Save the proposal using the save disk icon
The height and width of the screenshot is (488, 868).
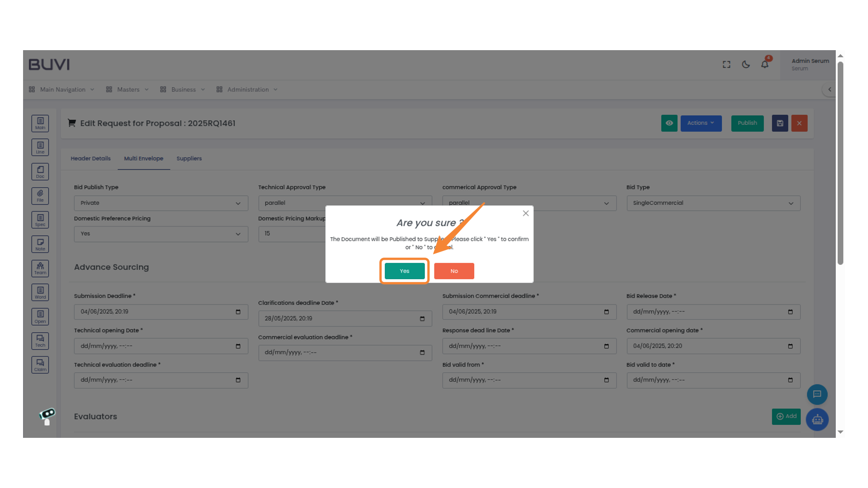coord(779,123)
